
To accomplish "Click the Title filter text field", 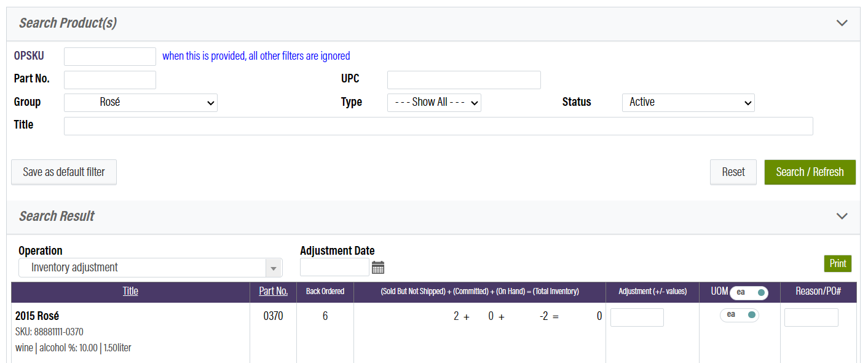I will click(x=438, y=126).
